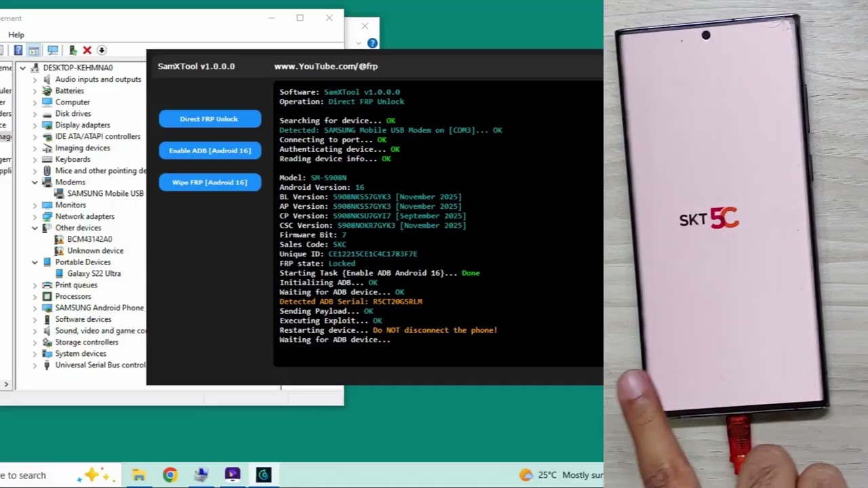Open Device Manager taskbar icon
This screenshot has width=868, height=488.
[x=201, y=475]
